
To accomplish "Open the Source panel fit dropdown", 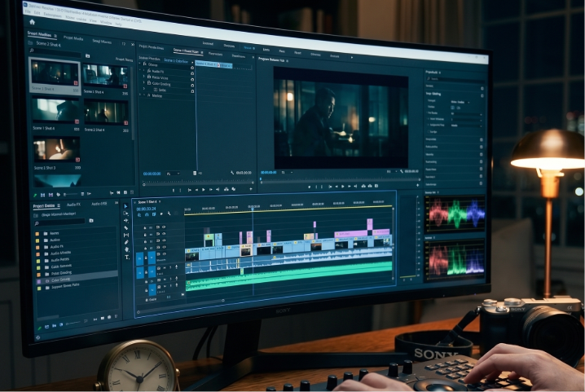I will [173, 174].
